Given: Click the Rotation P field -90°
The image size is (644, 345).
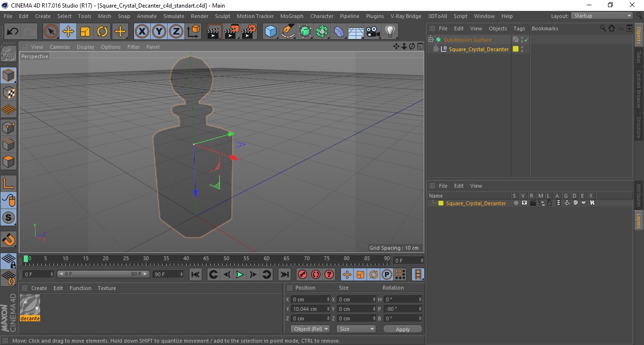Looking at the screenshot, I should [402, 309].
